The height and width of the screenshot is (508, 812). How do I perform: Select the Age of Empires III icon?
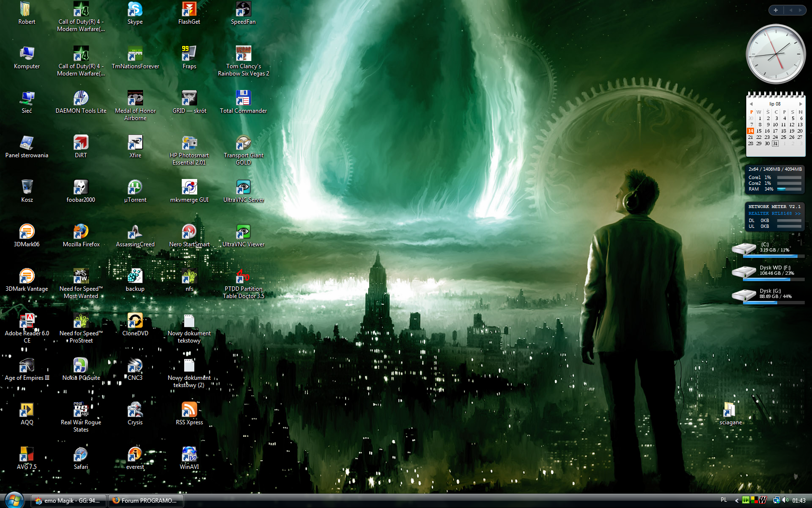(x=27, y=370)
